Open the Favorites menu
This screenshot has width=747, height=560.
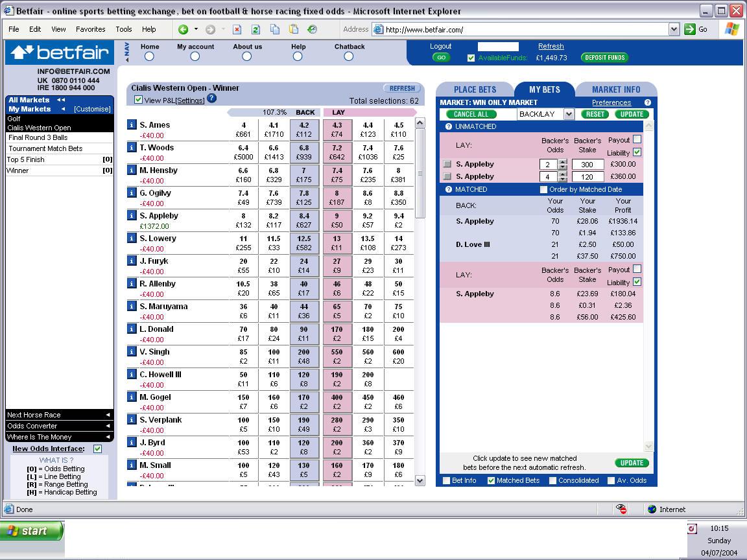[91, 30]
